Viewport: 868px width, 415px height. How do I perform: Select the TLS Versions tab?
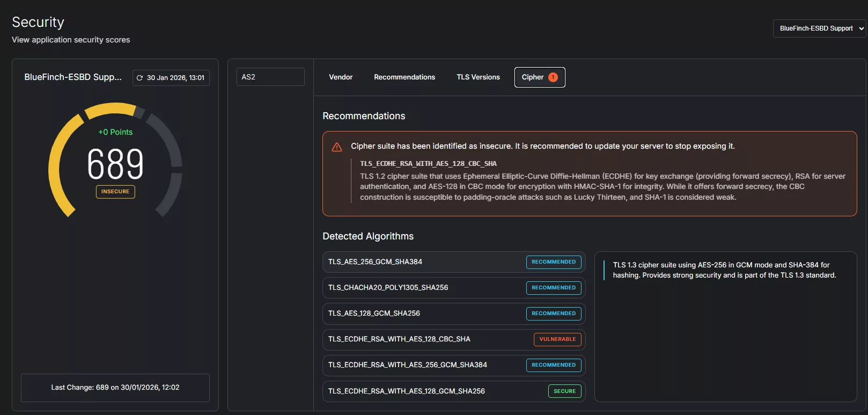pyautogui.click(x=478, y=77)
